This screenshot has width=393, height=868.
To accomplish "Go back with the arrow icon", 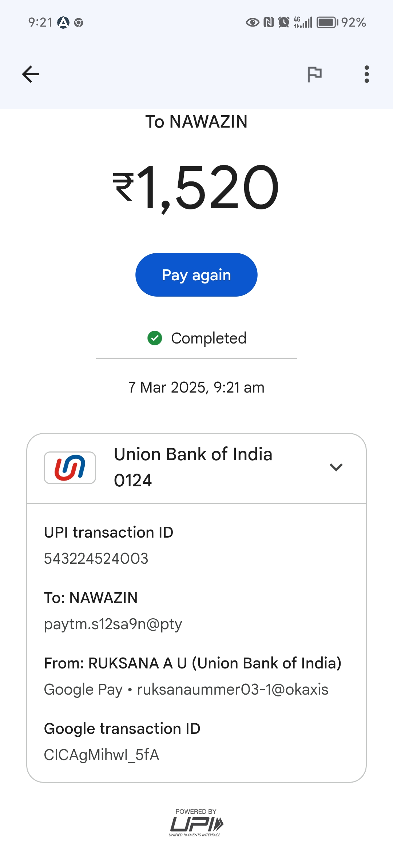I will (x=31, y=74).
